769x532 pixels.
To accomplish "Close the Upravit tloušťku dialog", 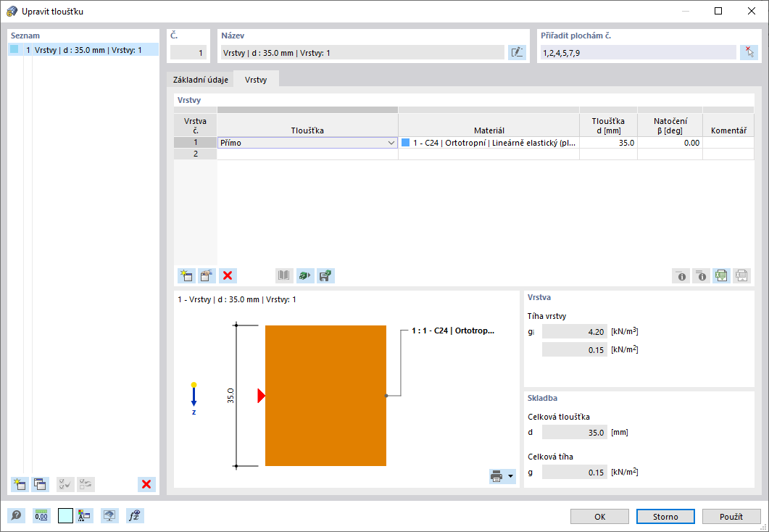I will click(752, 11).
